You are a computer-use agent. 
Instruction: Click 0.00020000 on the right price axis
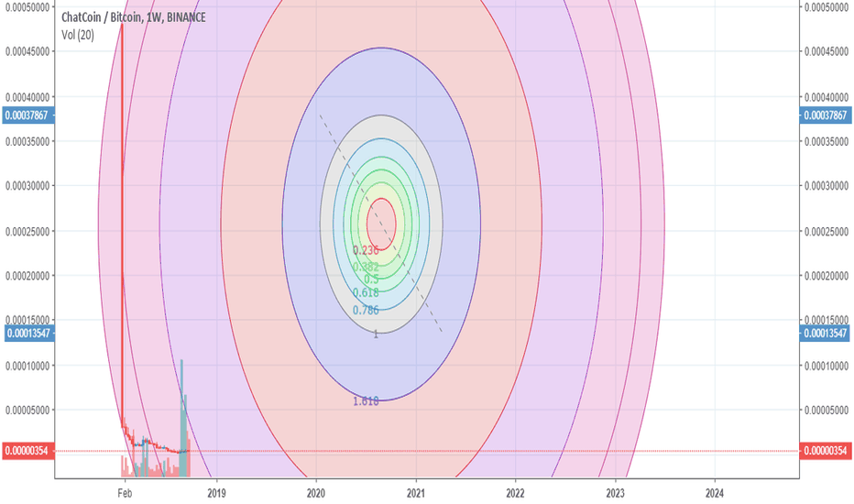pyautogui.click(x=827, y=276)
